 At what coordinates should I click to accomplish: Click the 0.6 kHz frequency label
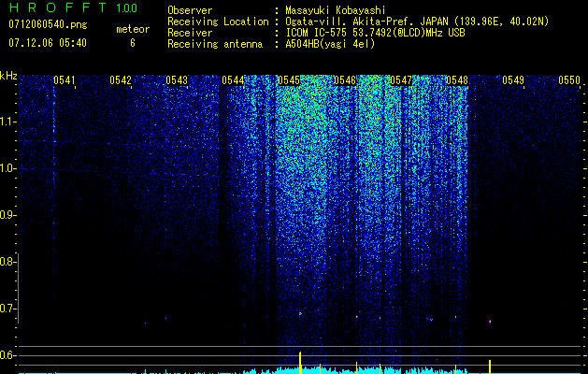point(7,355)
